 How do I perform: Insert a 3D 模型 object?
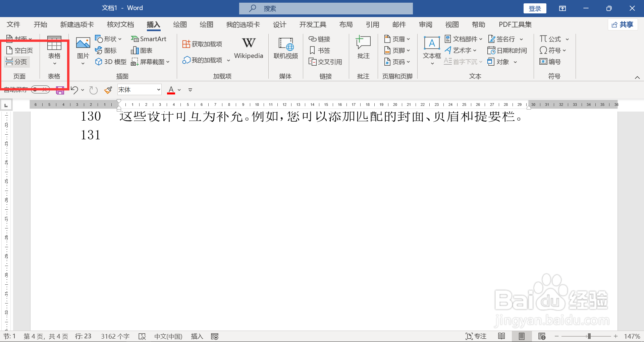pyautogui.click(x=111, y=62)
